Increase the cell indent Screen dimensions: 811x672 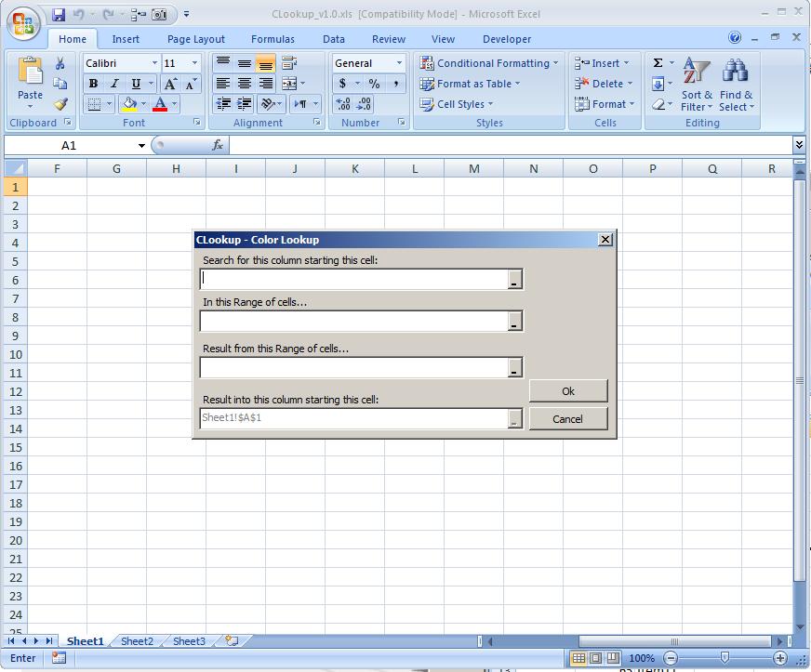coord(244,104)
